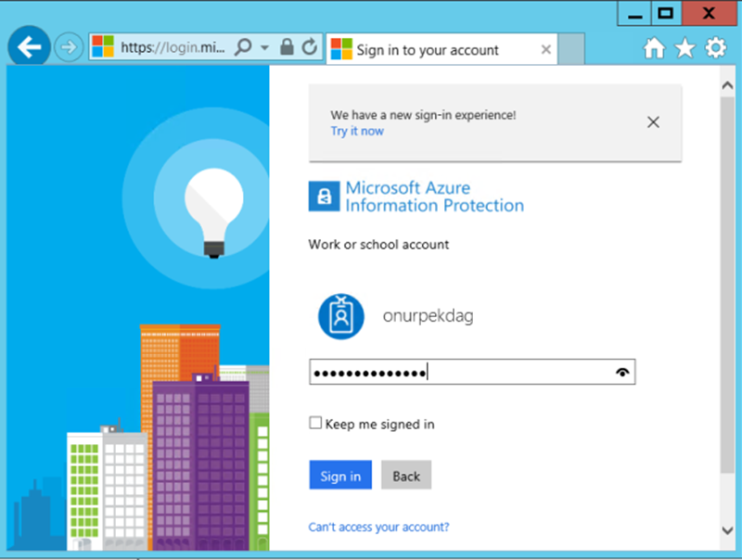Click the 'Try it now' link
Screen dimensions: 742x560
click(x=357, y=131)
